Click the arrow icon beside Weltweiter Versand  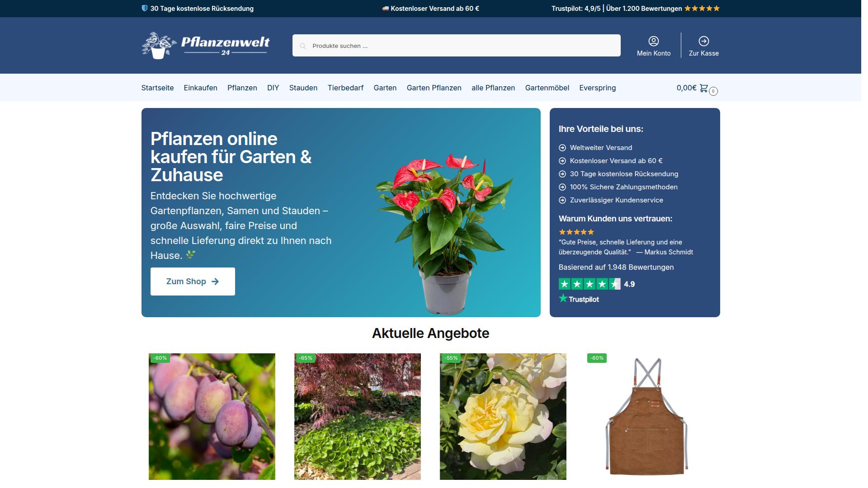pyautogui.click(x=562, y=148)
